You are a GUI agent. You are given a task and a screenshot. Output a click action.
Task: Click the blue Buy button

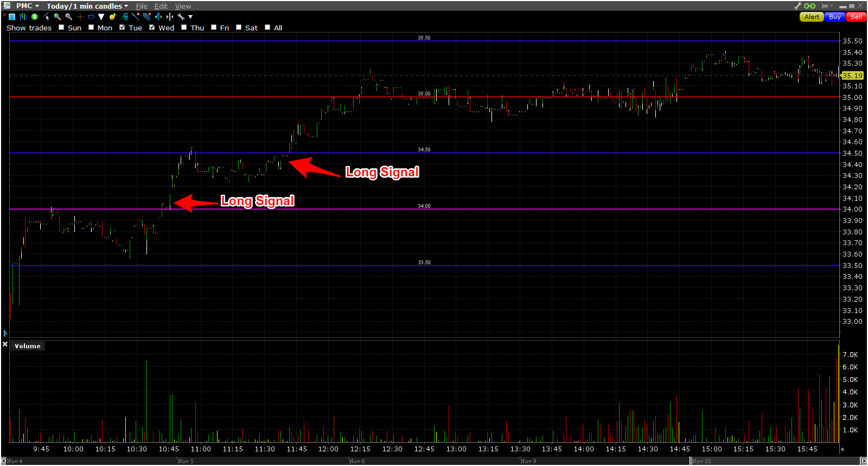(835, 17)
